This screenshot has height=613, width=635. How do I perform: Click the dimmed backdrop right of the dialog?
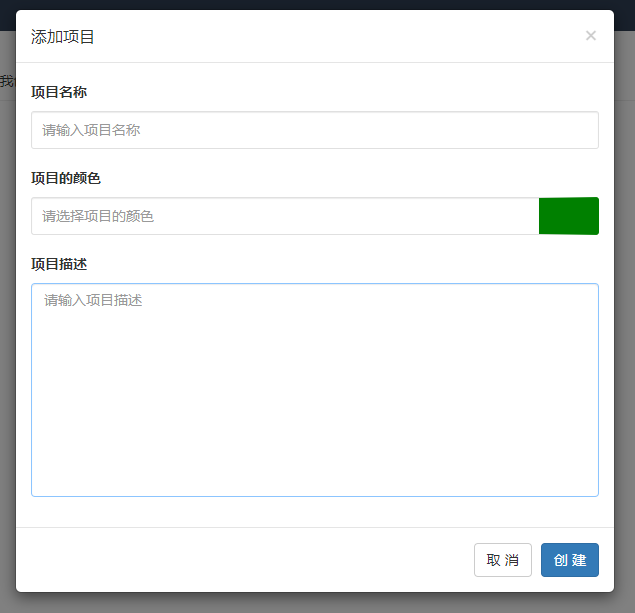(x=625, y=300)
